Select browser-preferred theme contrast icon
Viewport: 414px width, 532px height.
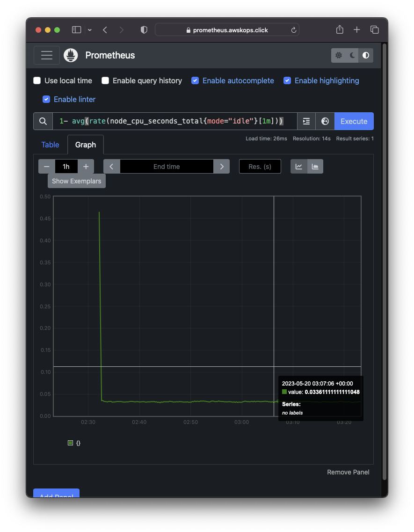coord(366,55)
